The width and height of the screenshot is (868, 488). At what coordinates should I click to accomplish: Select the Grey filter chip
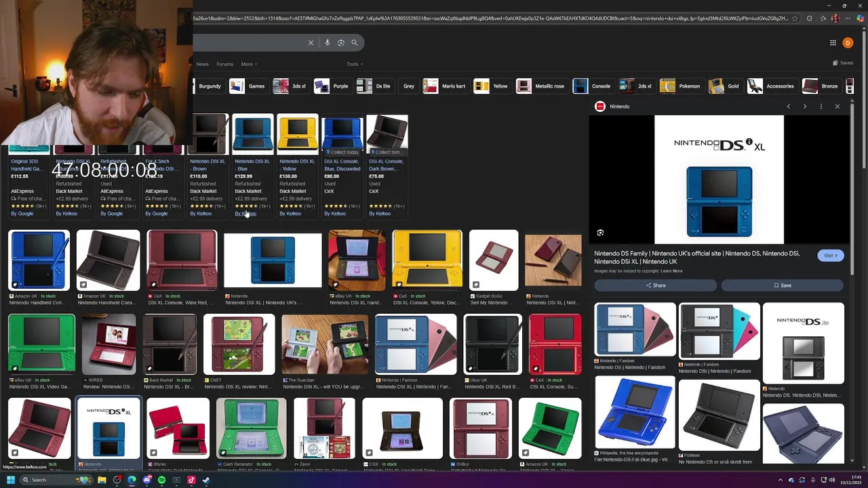coord(408,86)
